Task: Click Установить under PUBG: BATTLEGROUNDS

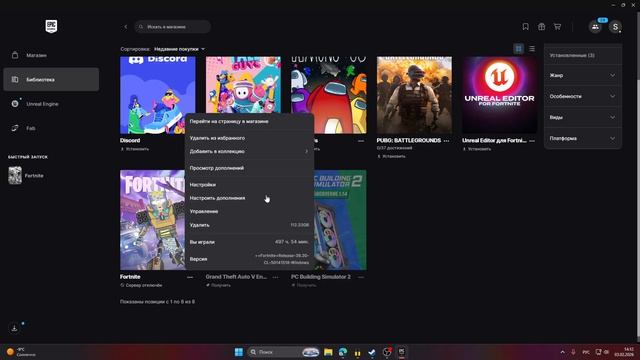Action: 391,156
